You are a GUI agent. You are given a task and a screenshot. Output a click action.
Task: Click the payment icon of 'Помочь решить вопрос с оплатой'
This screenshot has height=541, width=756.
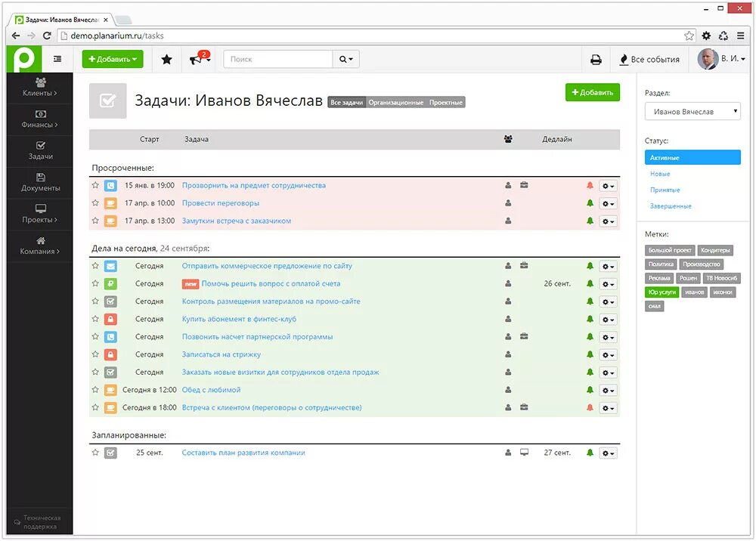pyautogui.click(x=110, y=284)
